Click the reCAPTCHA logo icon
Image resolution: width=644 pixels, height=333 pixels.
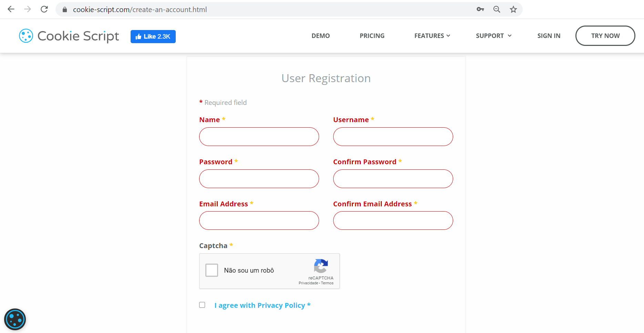coord(321,266)
